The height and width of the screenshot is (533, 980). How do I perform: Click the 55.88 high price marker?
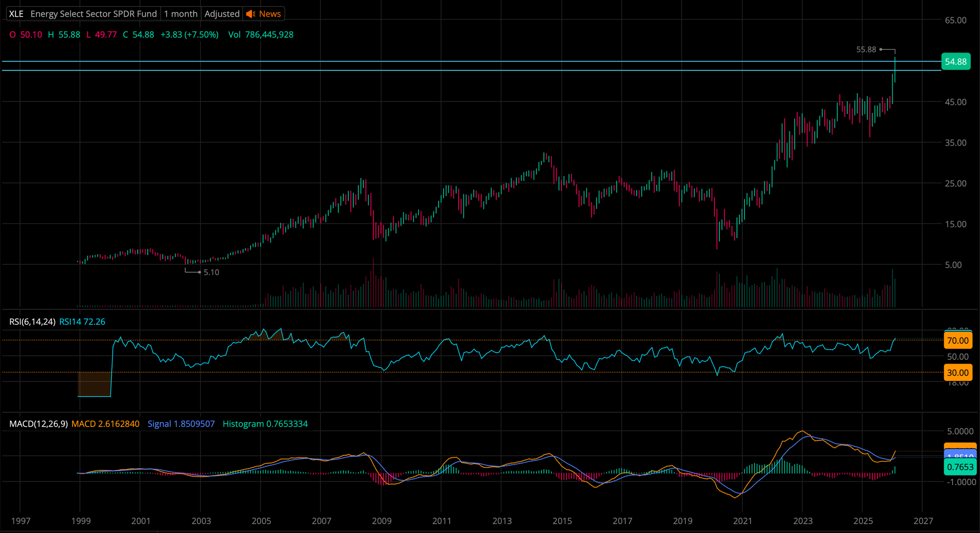tap(866, 50)
